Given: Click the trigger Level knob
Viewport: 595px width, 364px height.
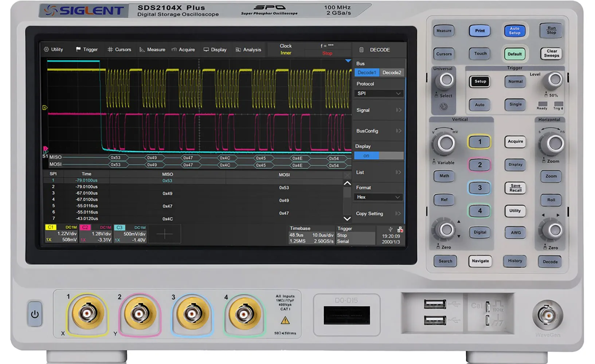Looking at the screenshot, I should pos(555,80).
